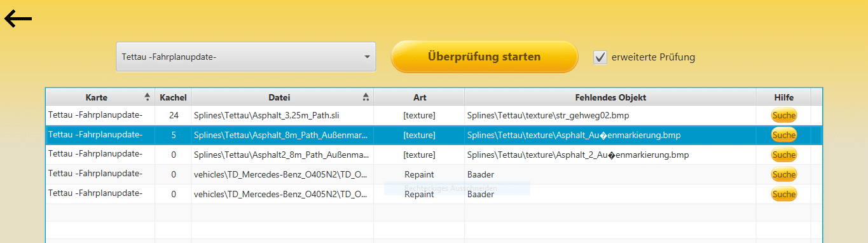Start check with Überprüfung starten

(x=484, y=57)
